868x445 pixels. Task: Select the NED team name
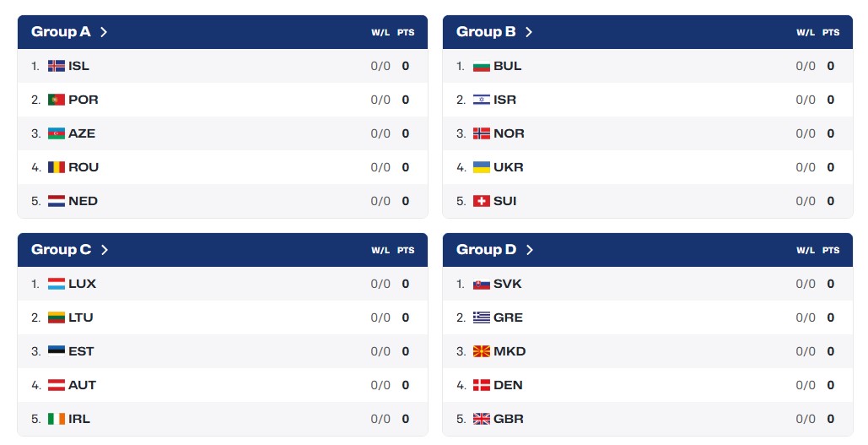tap(83, 201)
